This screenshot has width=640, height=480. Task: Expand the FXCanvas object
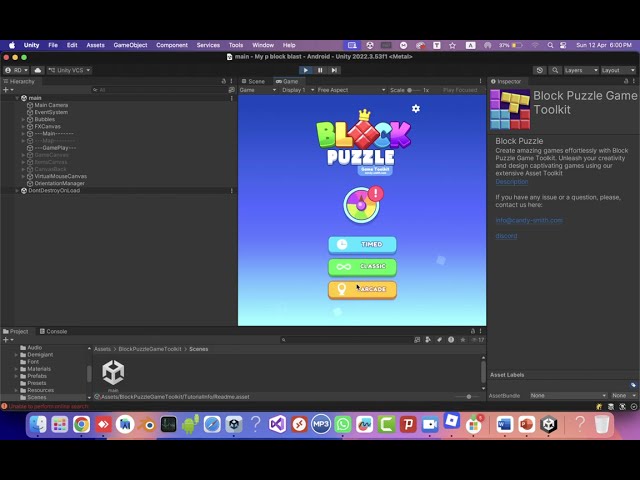click(x=23, y=127)
